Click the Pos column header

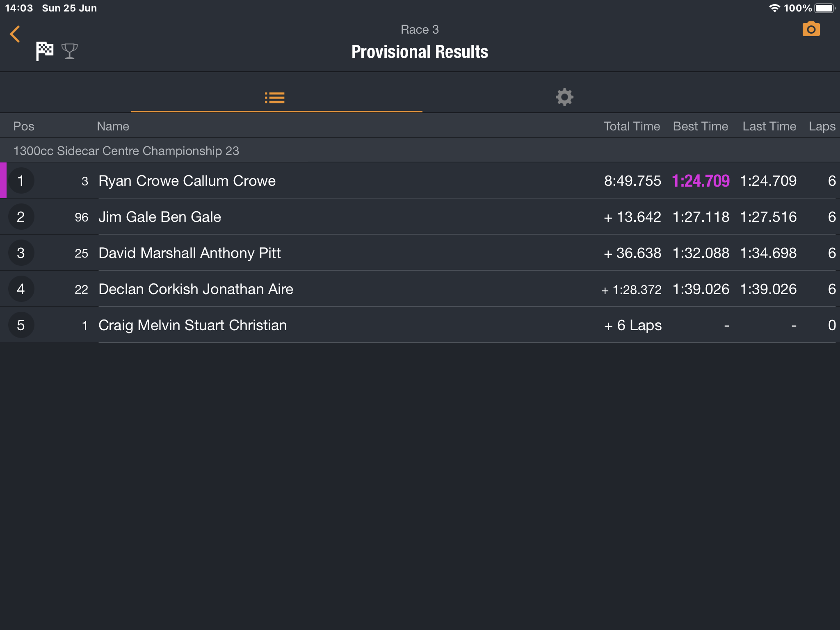coord(24,126)
